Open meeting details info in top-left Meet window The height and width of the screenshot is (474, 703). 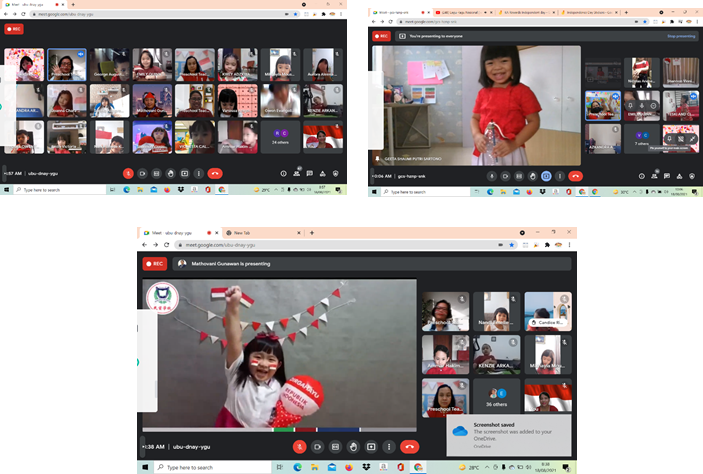click(283, 173)
